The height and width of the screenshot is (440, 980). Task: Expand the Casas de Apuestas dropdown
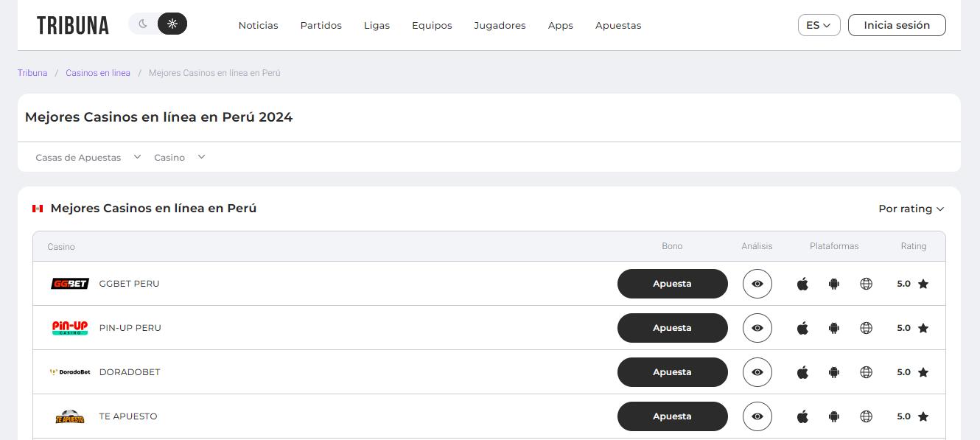coord(88,158)
